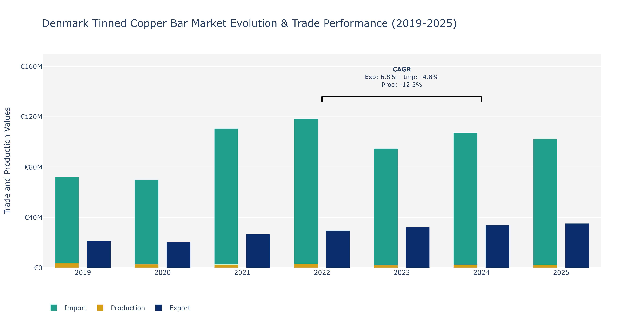Click the 'Prod: -12.3%' annotation text
This screenshot has height=322, width=644.
tap(402, 85)
